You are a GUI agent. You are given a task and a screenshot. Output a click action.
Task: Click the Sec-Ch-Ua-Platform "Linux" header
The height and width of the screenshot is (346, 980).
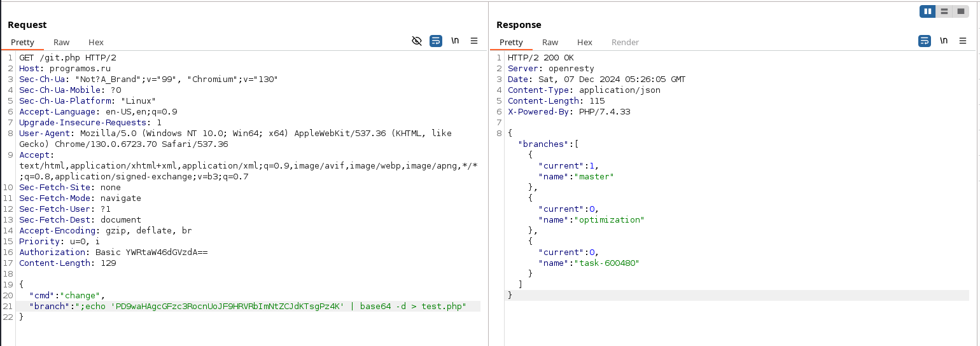coord(87,100)
